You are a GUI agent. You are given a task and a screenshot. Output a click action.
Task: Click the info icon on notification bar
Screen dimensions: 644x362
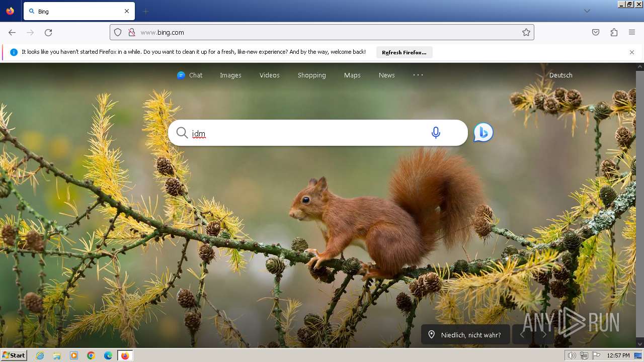[x=14, y=52]
